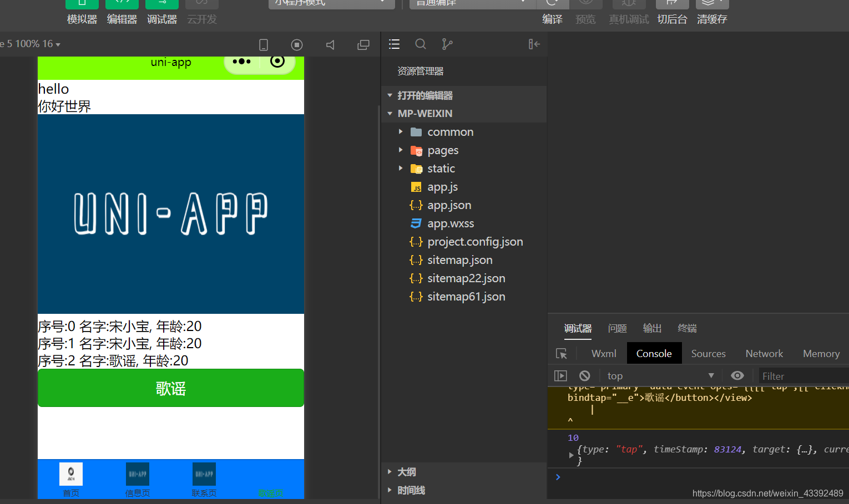Click the record/stop icon in simulator toolbar
This screenshot has width=849, height=504.
[x=297, y=45]
